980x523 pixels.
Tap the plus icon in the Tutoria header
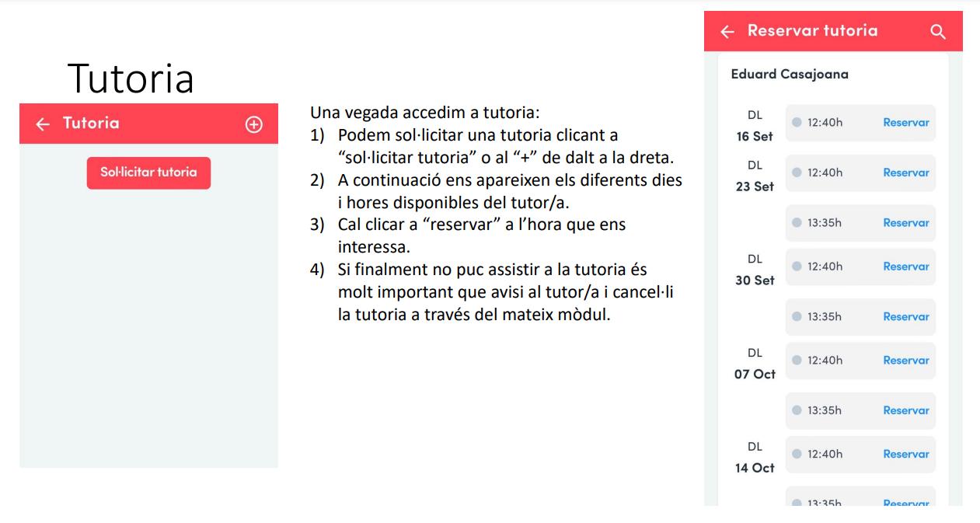pos(254,124)
